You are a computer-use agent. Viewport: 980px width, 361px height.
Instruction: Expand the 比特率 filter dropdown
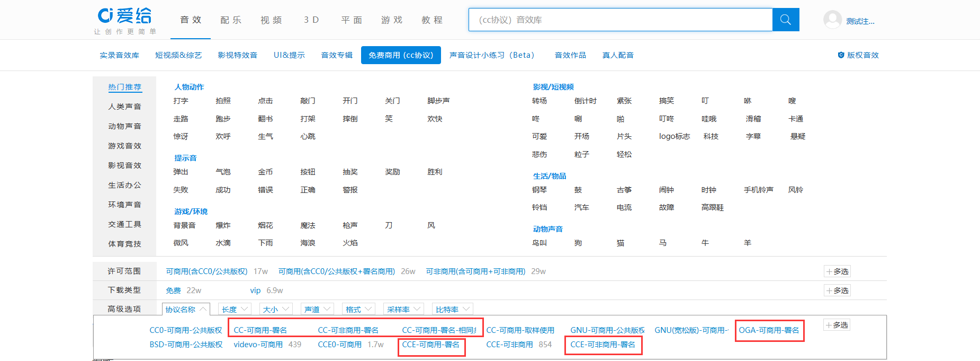point(452,309)
